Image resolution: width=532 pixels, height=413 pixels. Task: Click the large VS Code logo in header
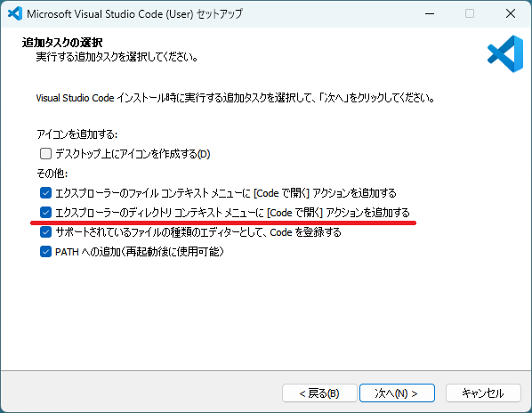pos(505,53)
